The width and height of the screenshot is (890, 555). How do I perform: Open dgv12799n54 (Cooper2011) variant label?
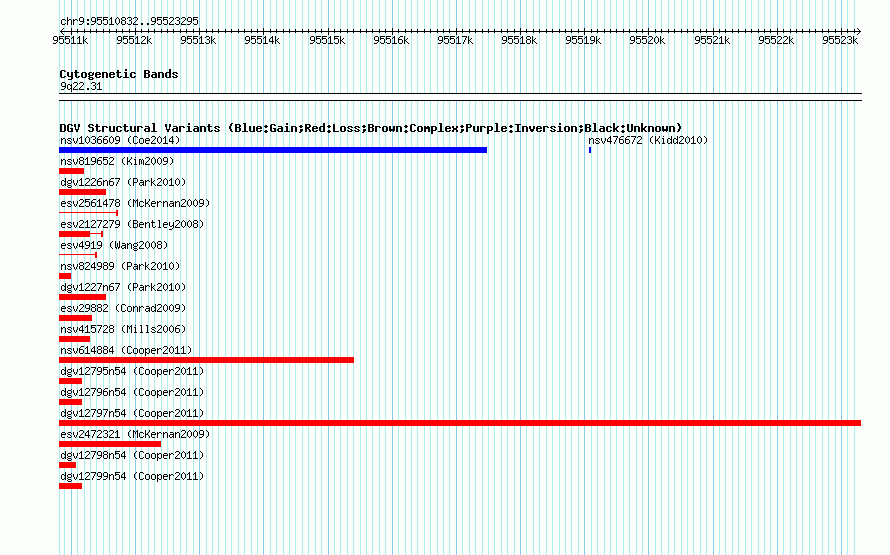click(x=132, y=476)
